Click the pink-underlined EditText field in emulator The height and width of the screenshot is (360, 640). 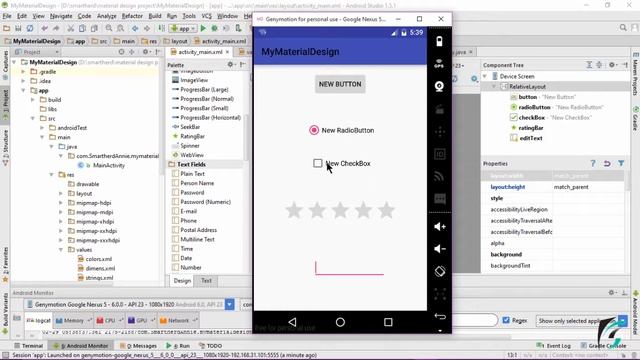pyautogui.click(x=349, y=268)
